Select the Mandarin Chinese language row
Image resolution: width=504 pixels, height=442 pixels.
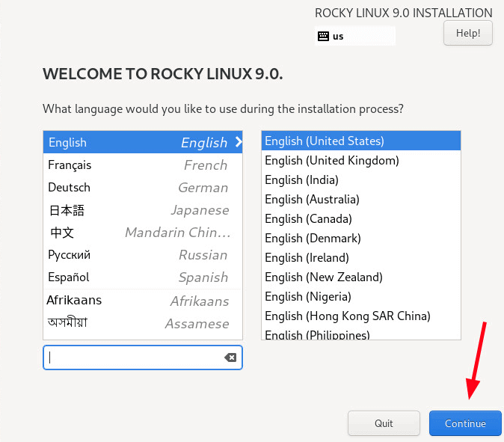143,233
